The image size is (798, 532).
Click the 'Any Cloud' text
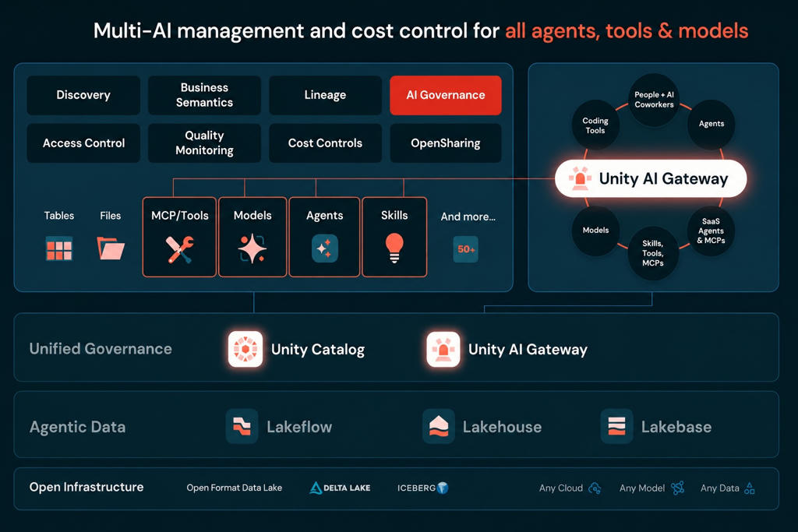561,488
